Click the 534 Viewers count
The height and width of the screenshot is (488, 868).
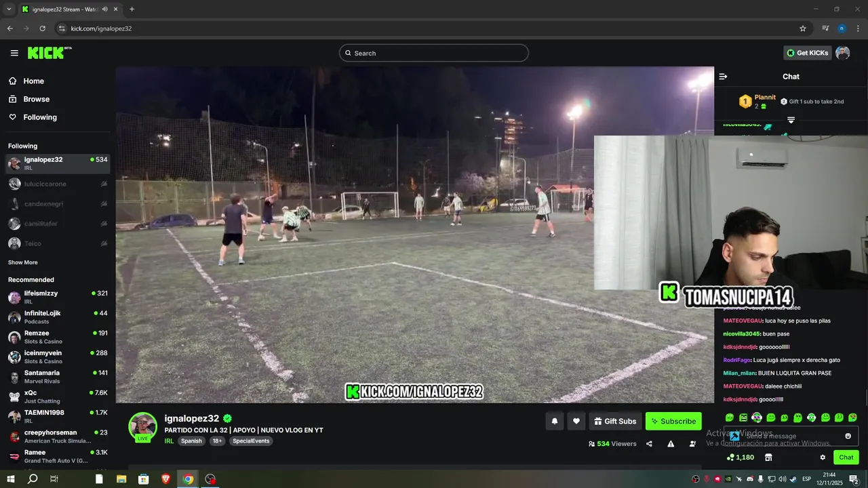612,444
